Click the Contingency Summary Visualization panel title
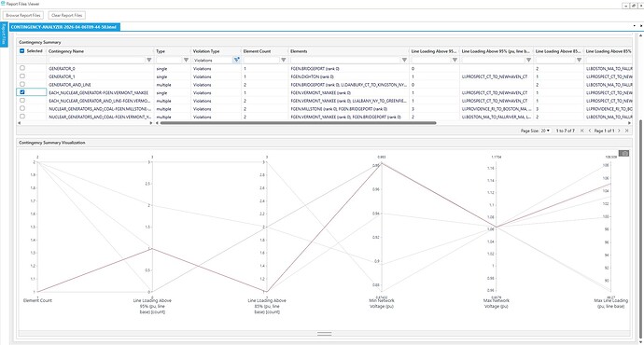This screenshot has width=644, height=345. [x=52, y=143]
